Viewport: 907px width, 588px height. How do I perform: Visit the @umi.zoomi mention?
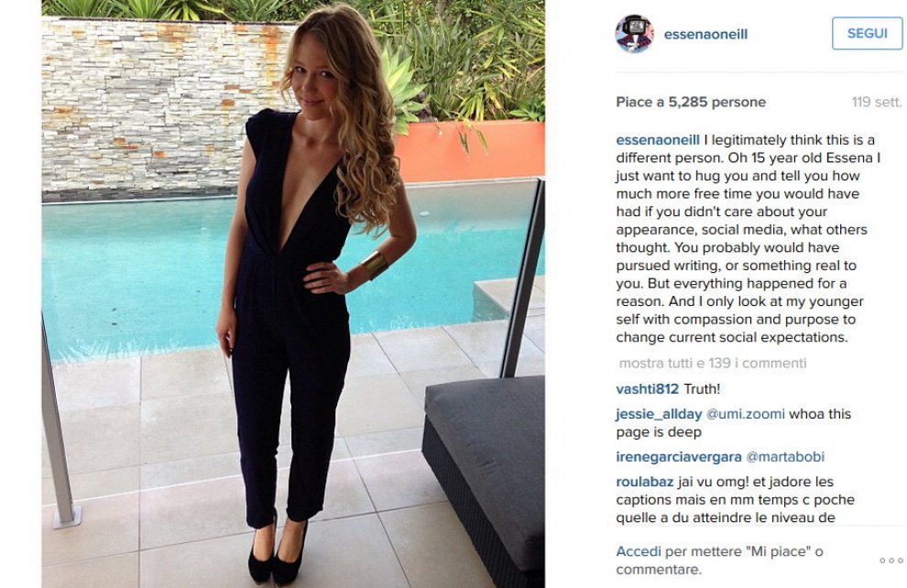(746, 414)
